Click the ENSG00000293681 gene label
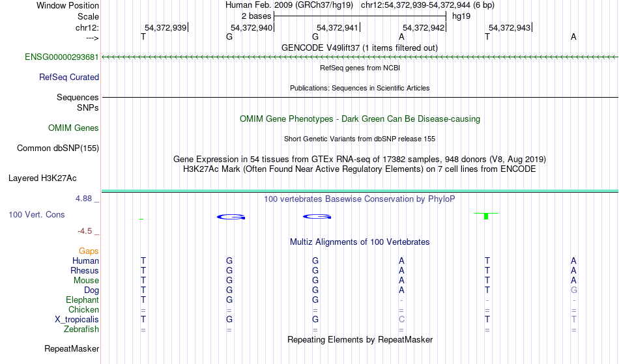This screenshot has width=619, height=364. (62, 57)
